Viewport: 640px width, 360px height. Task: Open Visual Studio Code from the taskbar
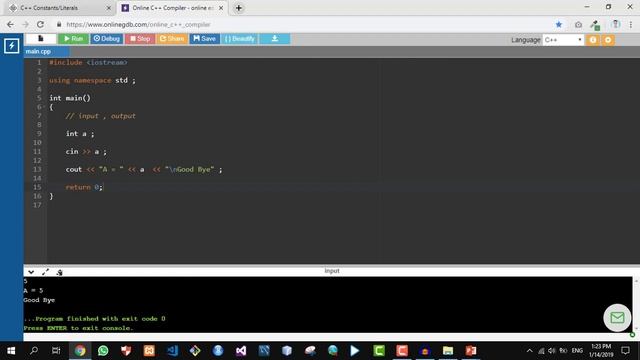[x=172, y=351]
